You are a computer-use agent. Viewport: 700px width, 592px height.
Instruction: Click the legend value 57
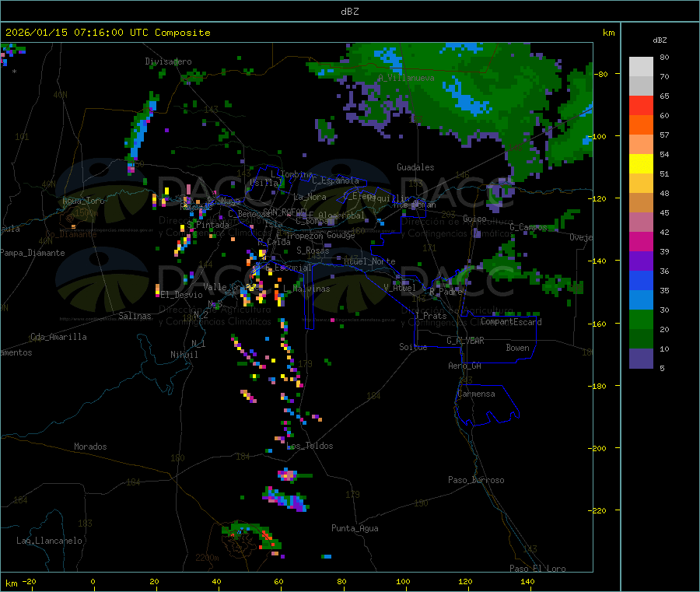click(x=664, y=135)
